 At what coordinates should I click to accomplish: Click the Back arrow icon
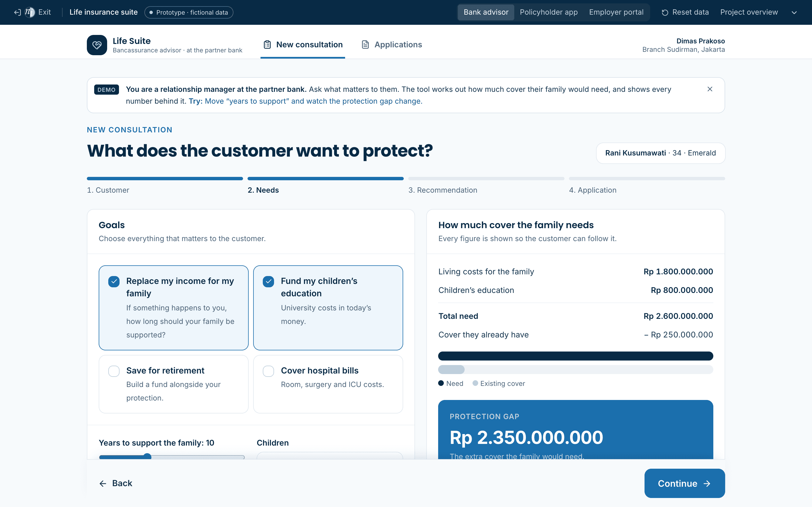(103, 483)
